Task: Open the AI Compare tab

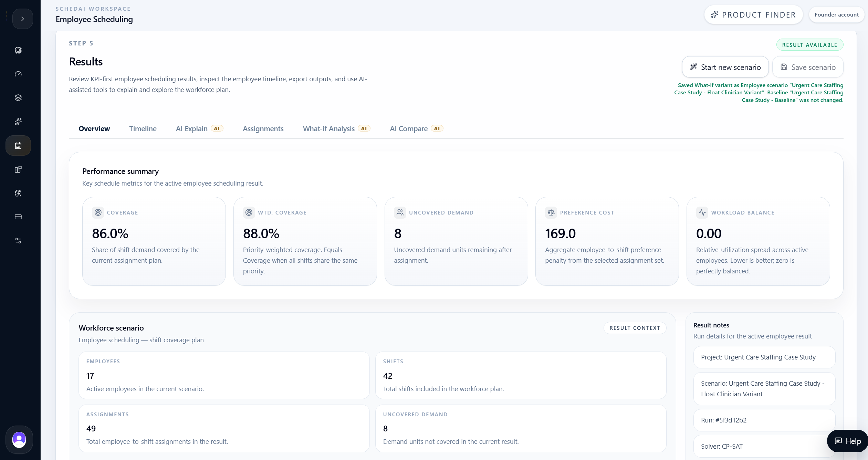Action: (416, 129)
